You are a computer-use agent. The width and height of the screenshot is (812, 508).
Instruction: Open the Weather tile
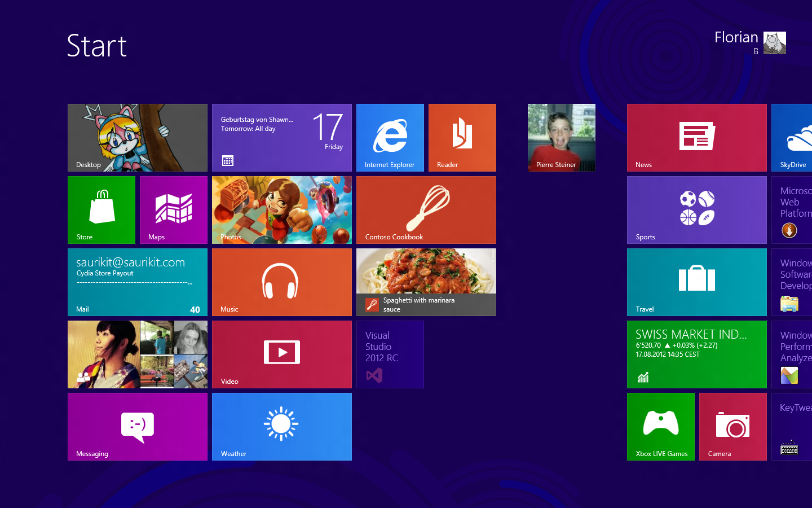coord(281,426)
